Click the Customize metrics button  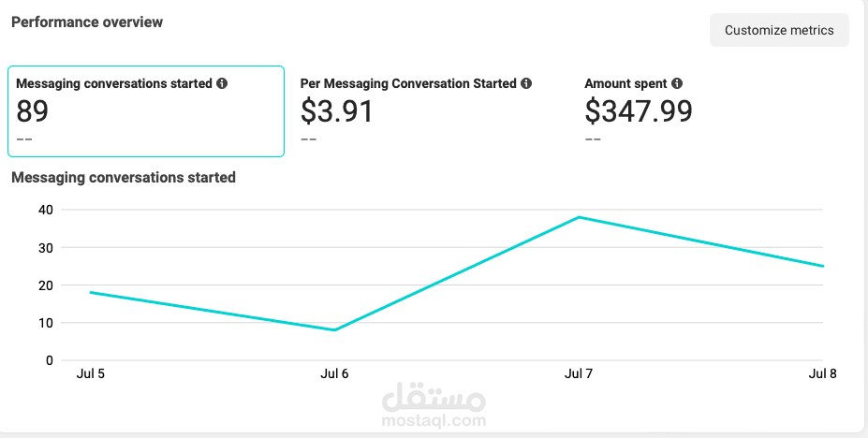coord(779,30)
